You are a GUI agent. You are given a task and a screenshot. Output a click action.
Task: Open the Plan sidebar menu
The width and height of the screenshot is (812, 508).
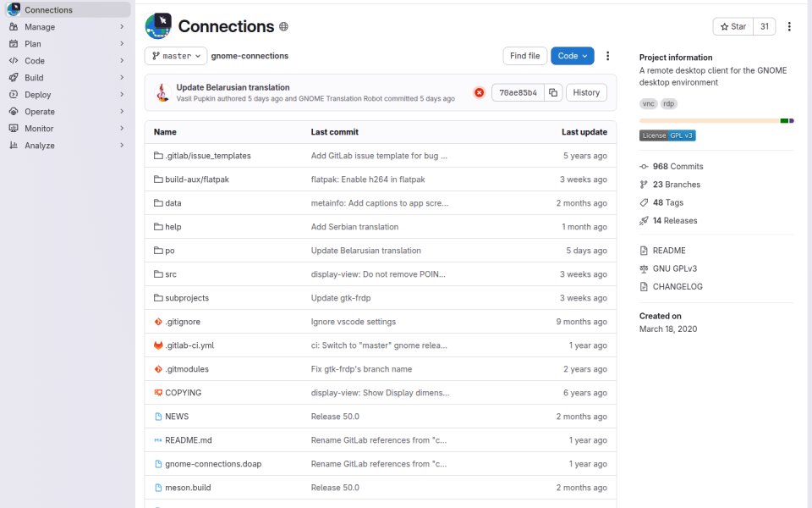pos(68,43)
